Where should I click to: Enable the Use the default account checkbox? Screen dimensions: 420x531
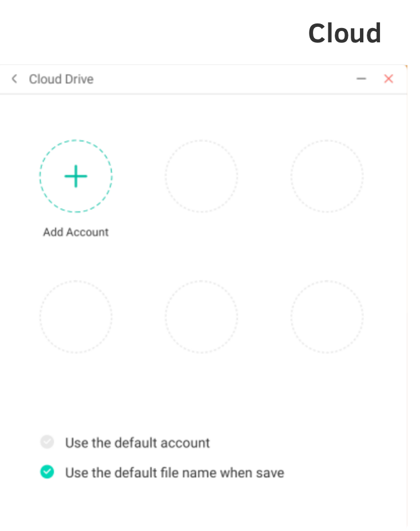point(47,442)
